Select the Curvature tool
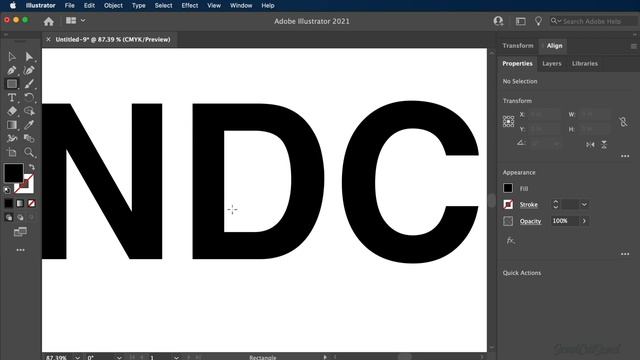This screenshot has width=640, height=360. (x=29, y=70)
